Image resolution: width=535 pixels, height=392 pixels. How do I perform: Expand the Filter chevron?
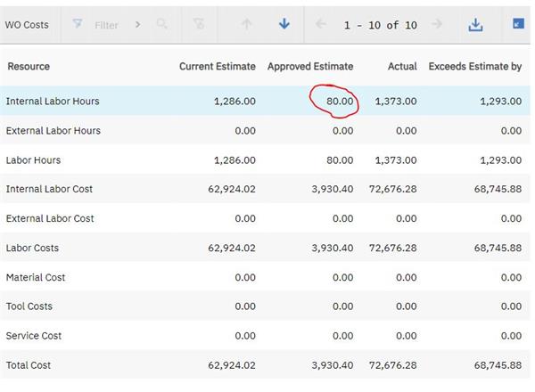point(137,24)
